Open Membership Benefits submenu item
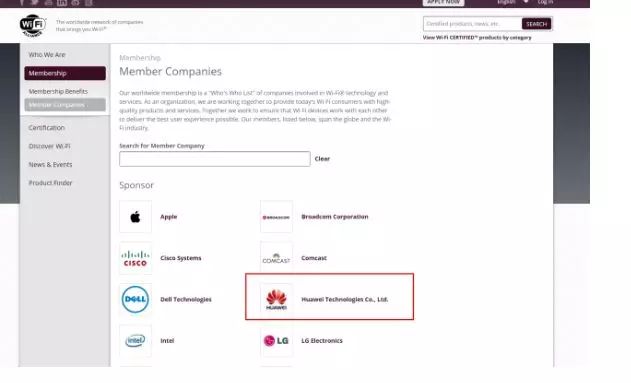Screen dimensions: 631x383 [58, 91]
